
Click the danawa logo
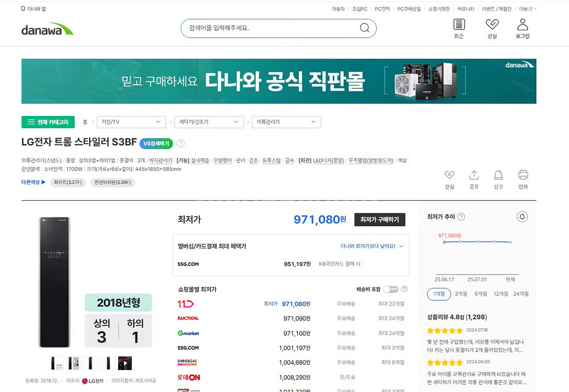[x=47, y=29]
